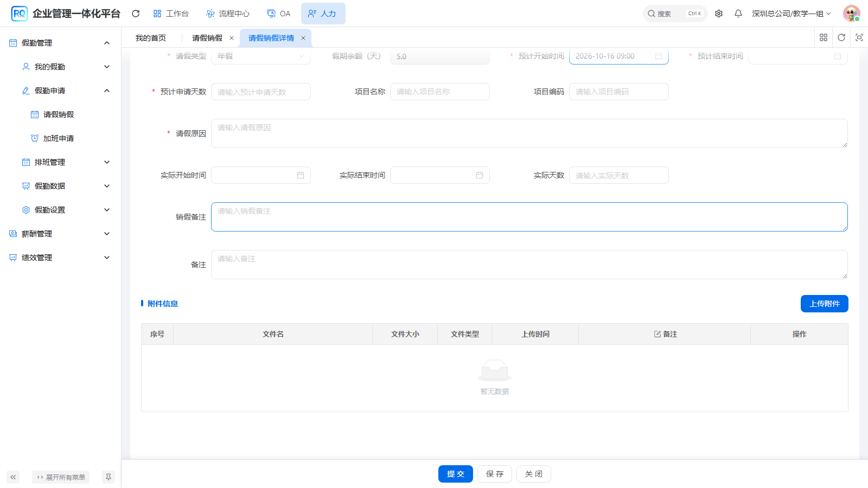The width and height of the screenshot is (868, 488).
Task: Pin the sidebar menu
Action: (x=108, y=477)
